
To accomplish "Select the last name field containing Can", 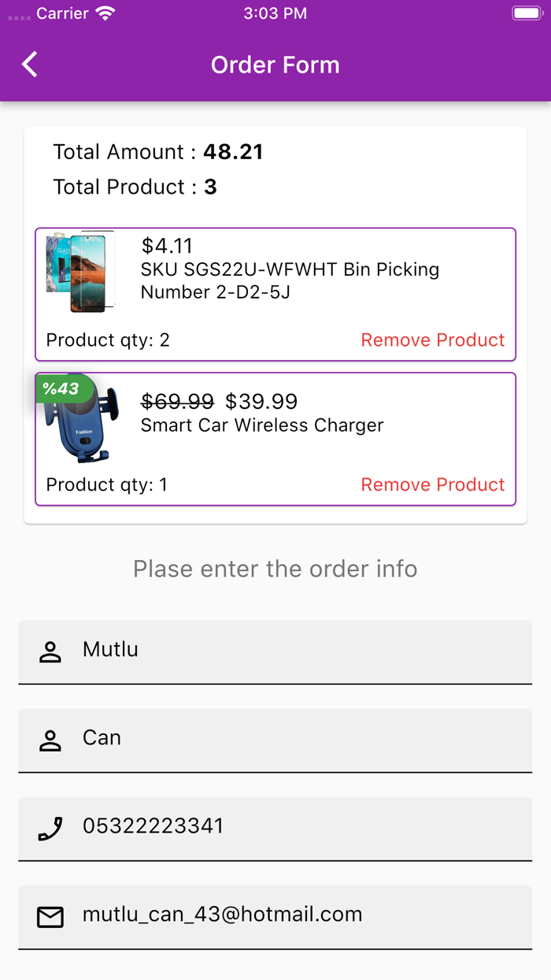I will (x=275, y=739).
